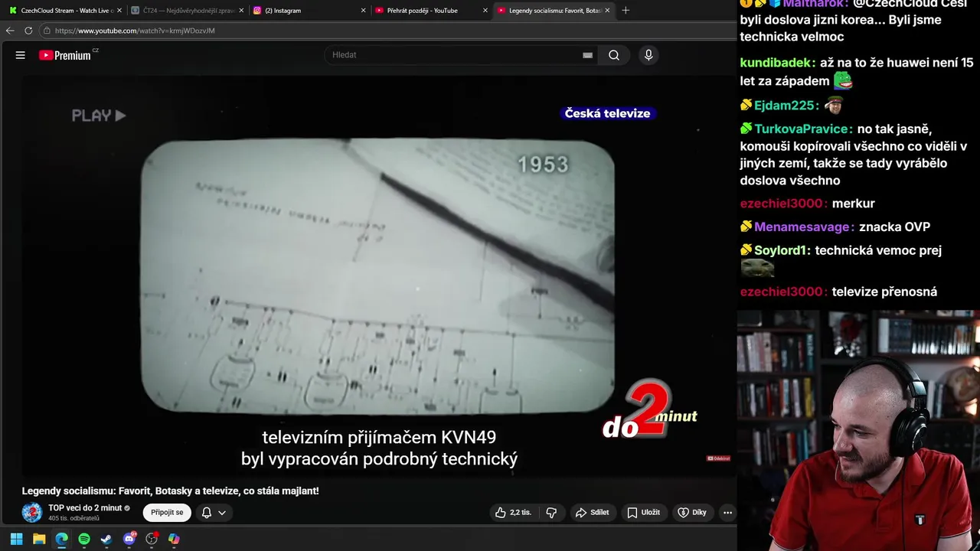
Task: Close the Přehrát později tab
Action: click(485, 11)
